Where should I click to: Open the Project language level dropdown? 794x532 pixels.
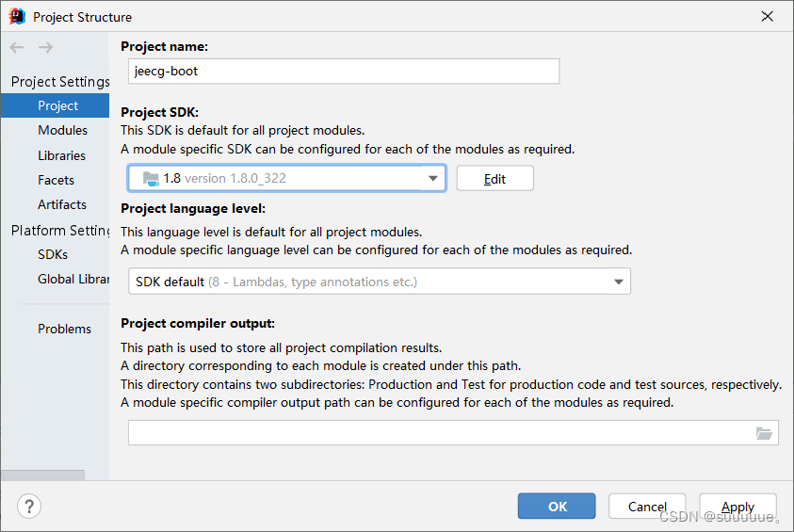coord(380,282)
